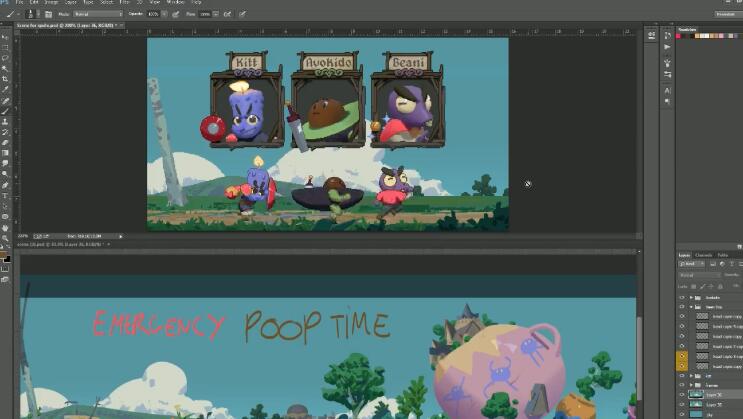743x419 pixels.
Task: Select the Type tool
Action: click(x=5, y=196)
